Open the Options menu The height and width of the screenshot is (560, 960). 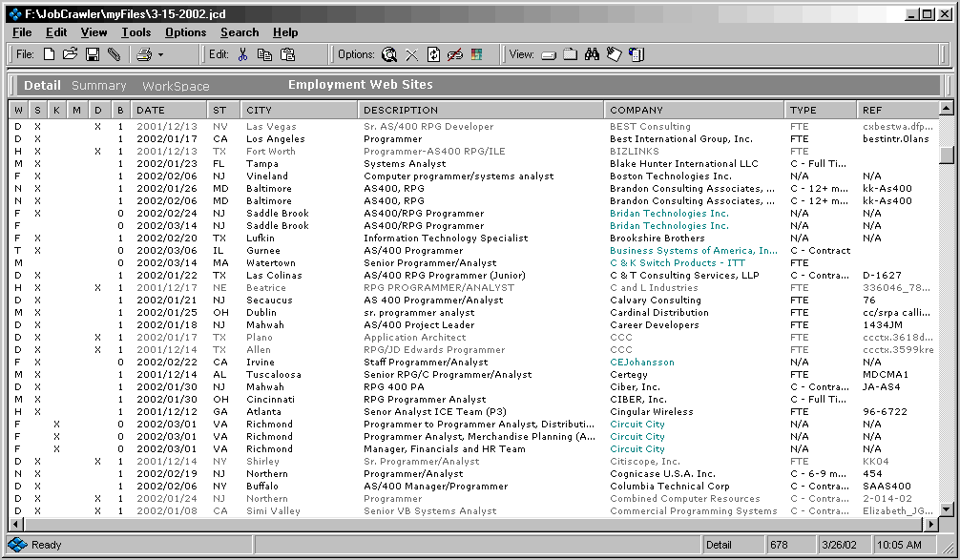(185, 32)
